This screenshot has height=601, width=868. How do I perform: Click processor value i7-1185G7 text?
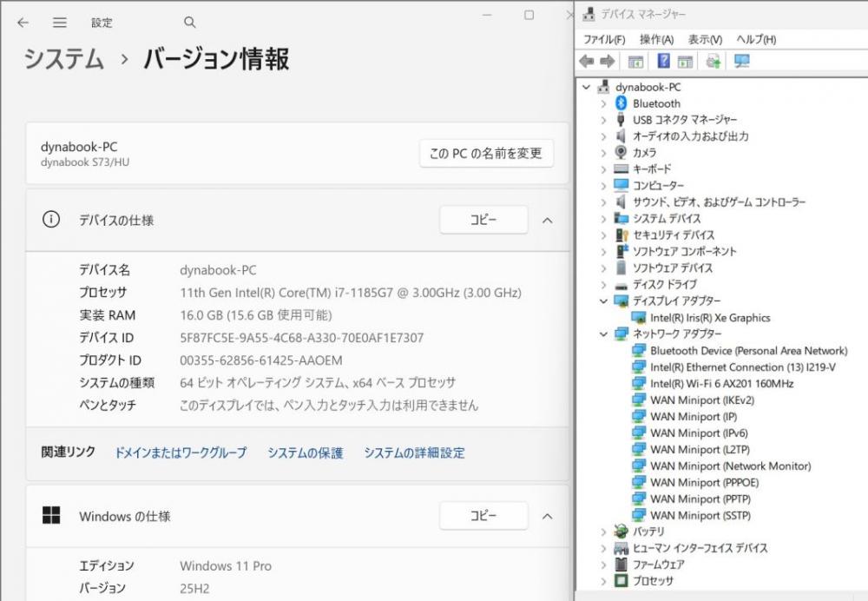click(351, 293)
